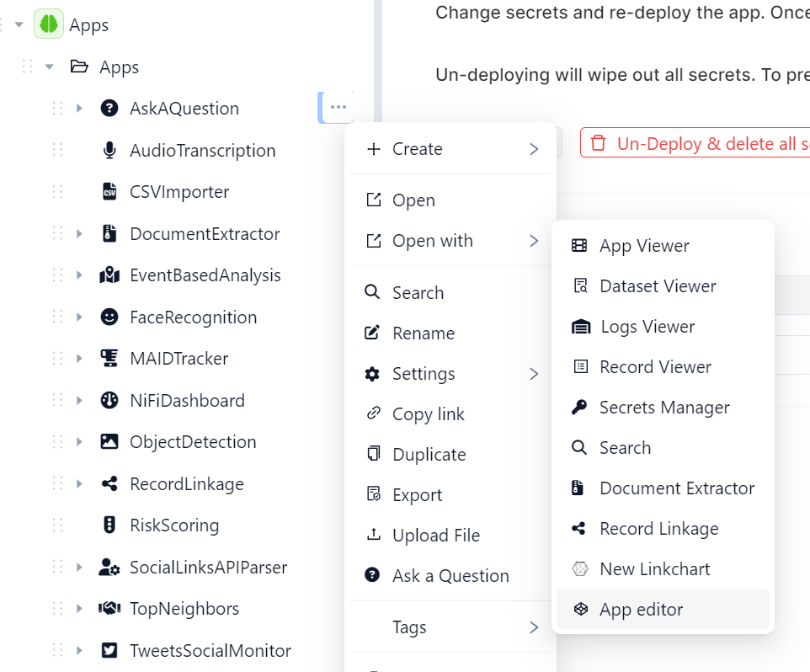Image resolution: width=810 pixels, height=672 pixels.
Task: Click the TweetsSocialMonitor Twitter icon
Action: tap(109, 651)
